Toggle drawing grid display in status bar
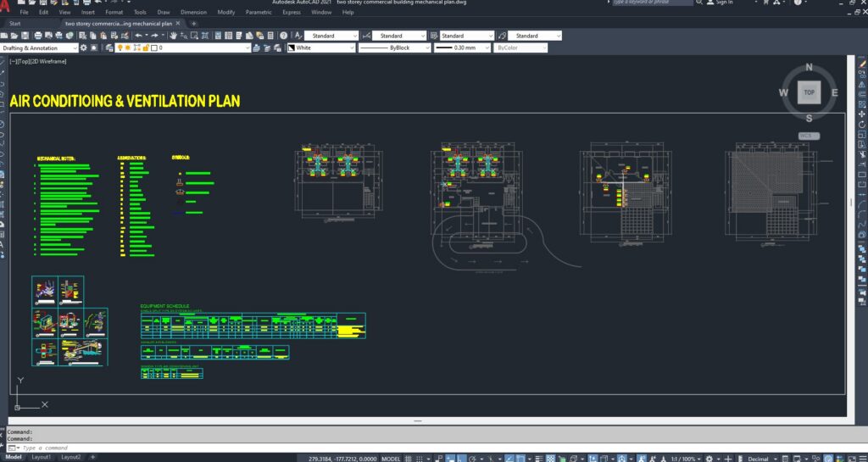This screenshot has width=868, height=462. point(408,458)
